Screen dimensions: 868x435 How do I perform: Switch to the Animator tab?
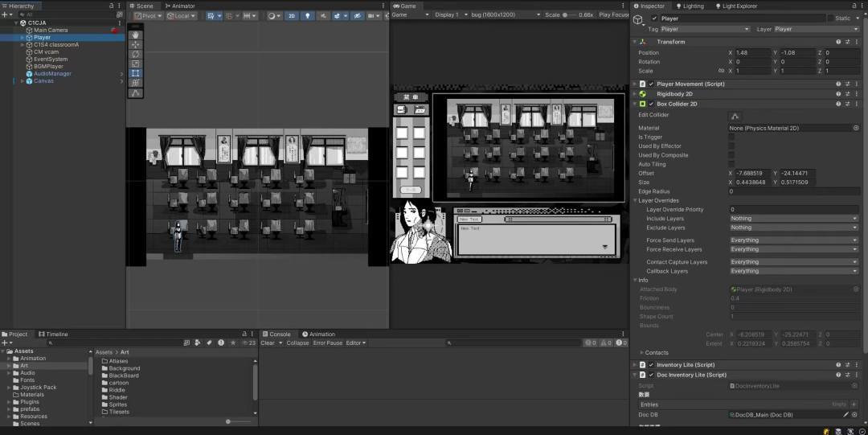pos(179,6)
